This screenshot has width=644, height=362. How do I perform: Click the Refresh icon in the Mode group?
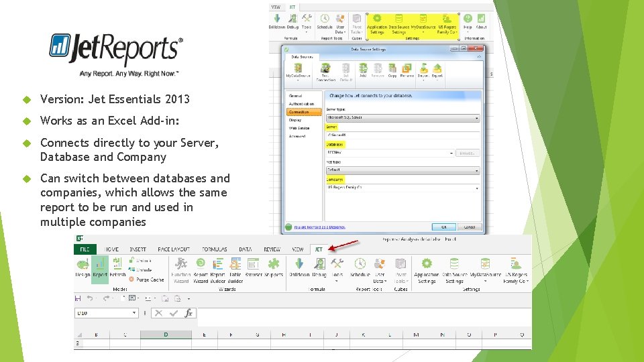pos(117,267)
